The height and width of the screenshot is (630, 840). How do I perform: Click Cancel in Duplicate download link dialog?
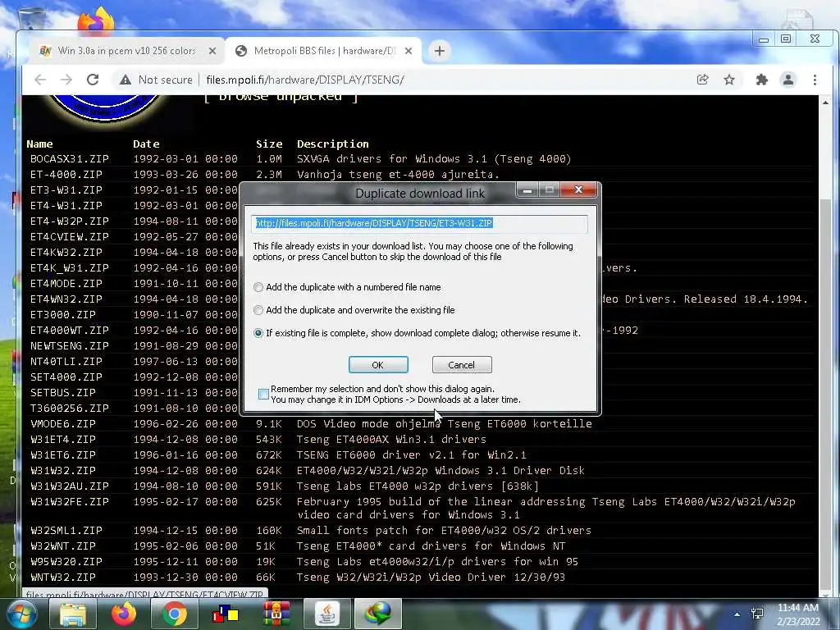pos(462,365)
